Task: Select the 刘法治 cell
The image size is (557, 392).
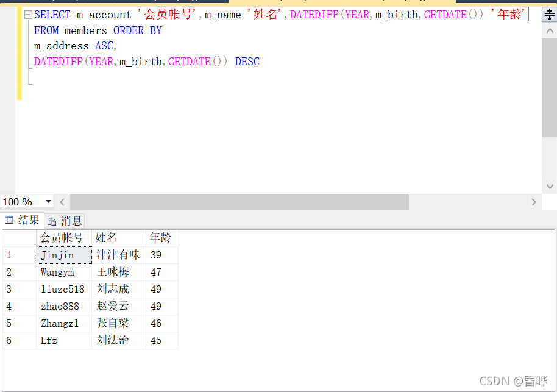Action: 119,340
